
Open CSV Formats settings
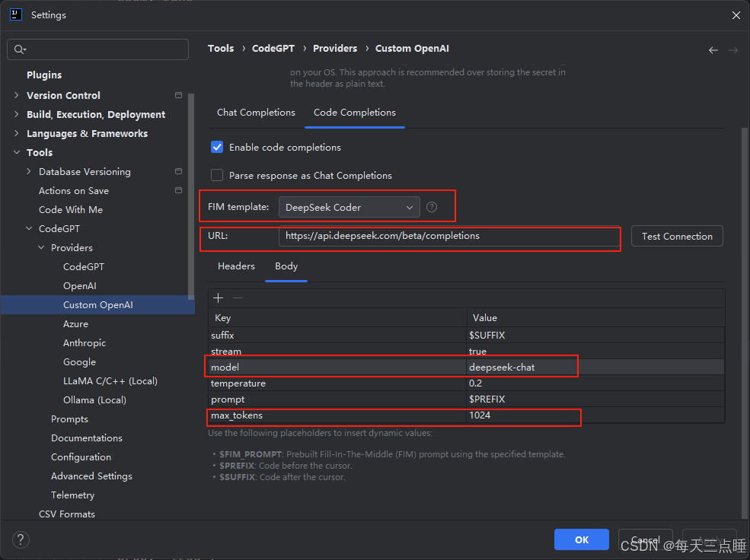click(67, 514)
